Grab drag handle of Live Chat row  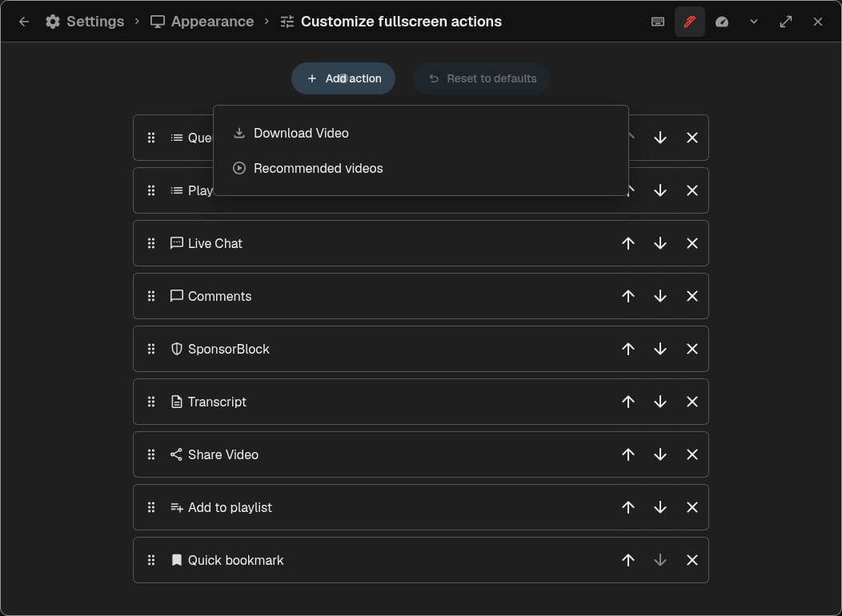[151, 244]
